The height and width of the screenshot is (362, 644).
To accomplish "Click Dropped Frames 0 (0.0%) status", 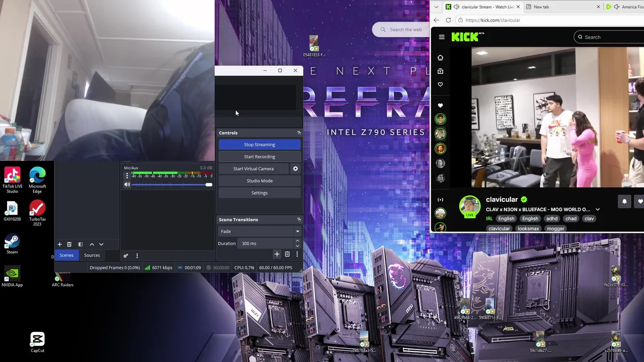I will 115,268.
